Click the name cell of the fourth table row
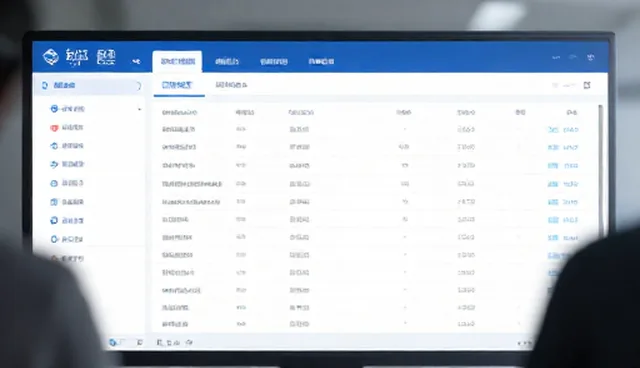 pos(191,184)
